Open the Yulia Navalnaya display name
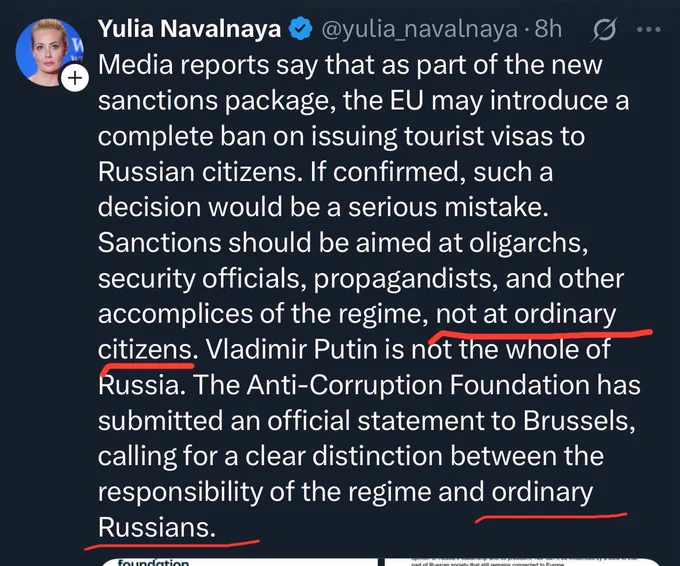This screenshot has width=680, height=566. click(x=190, y=29)
